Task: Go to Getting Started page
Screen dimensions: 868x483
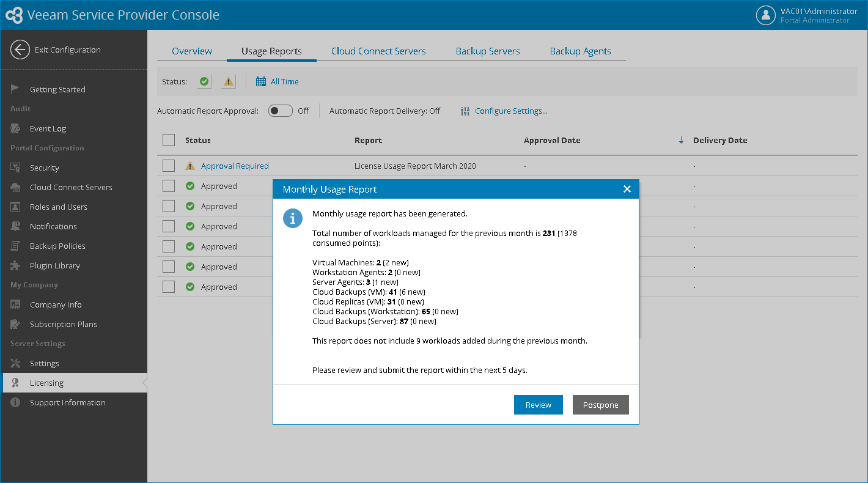Action: click(57, 89)
